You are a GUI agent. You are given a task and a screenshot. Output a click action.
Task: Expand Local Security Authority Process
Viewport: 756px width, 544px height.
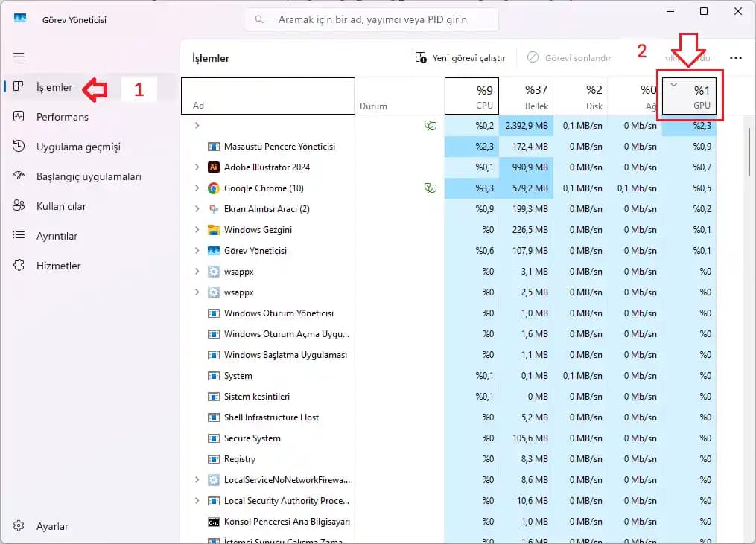tap(197, 501)
